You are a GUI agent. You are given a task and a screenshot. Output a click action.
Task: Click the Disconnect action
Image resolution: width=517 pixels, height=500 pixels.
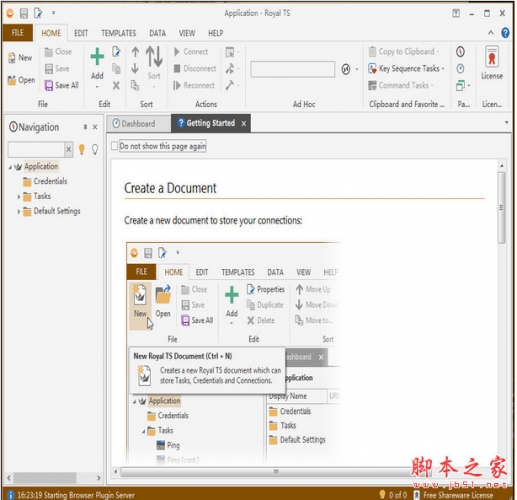pyautogui.click(x=195, y=69)
